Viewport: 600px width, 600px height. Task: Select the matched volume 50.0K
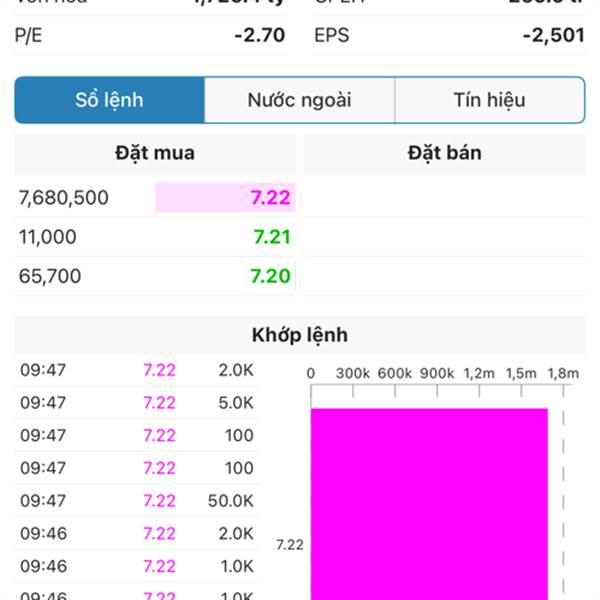tap(231, 501)
